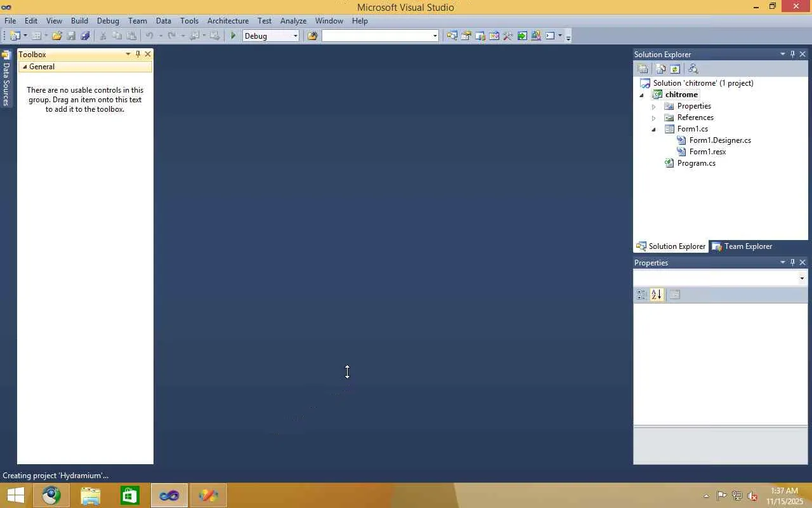Open the File menu
This screenshot has width=812, height=508.
pos(10,21)
